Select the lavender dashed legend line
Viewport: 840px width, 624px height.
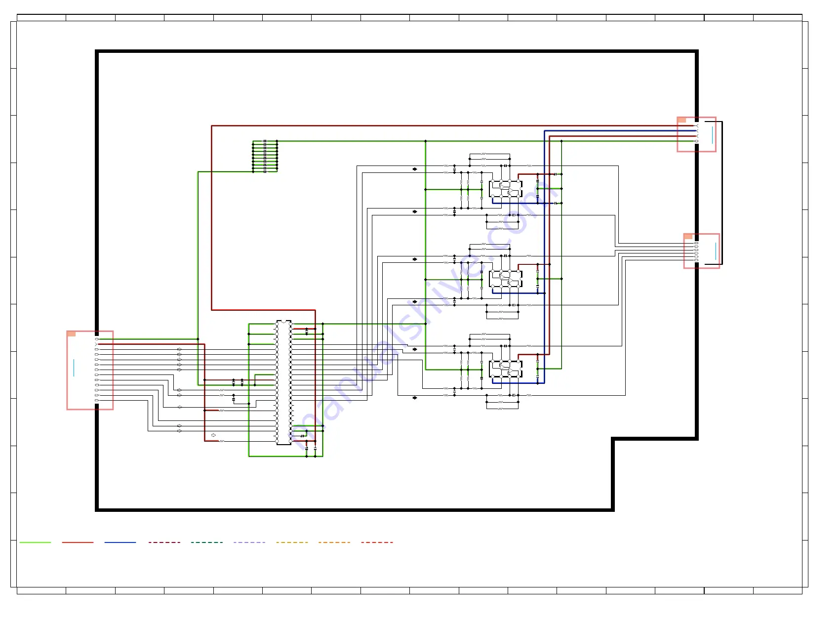click(x=249, y=542)
